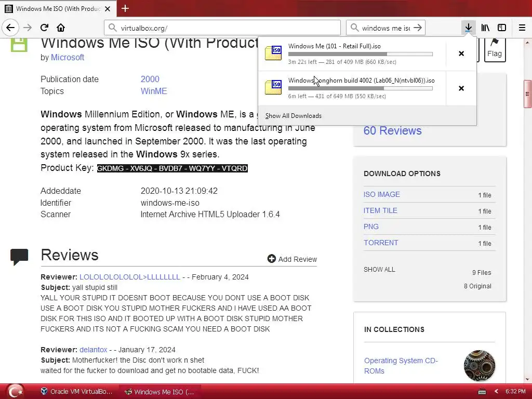Viewport: 532px width, 399px height.
Task: Click the search field with windows me iso
Action: point(386,28)
